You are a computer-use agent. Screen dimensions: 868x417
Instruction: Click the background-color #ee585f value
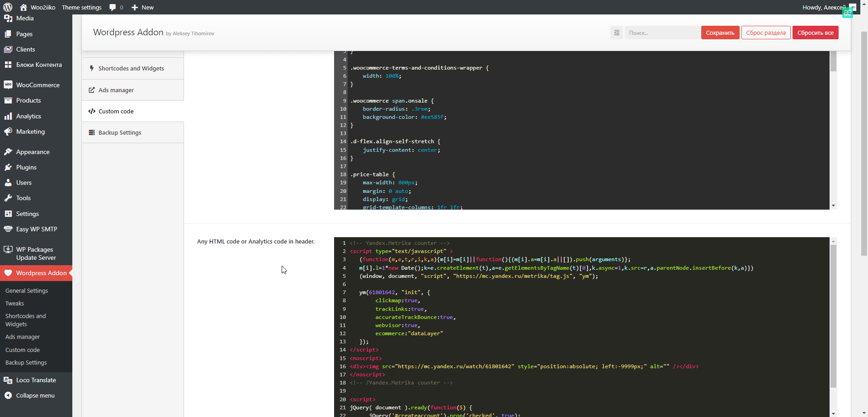coord(432,117)
